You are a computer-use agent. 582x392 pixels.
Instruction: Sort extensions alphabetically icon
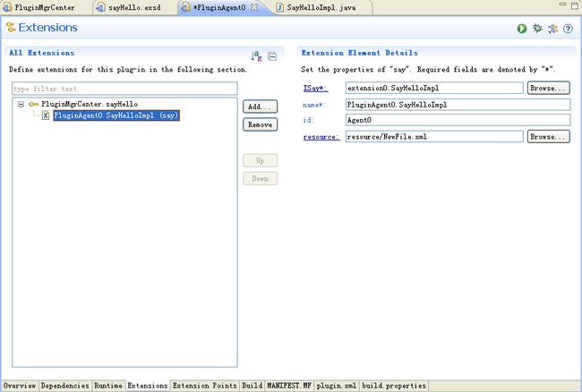(x=256, y=56)
